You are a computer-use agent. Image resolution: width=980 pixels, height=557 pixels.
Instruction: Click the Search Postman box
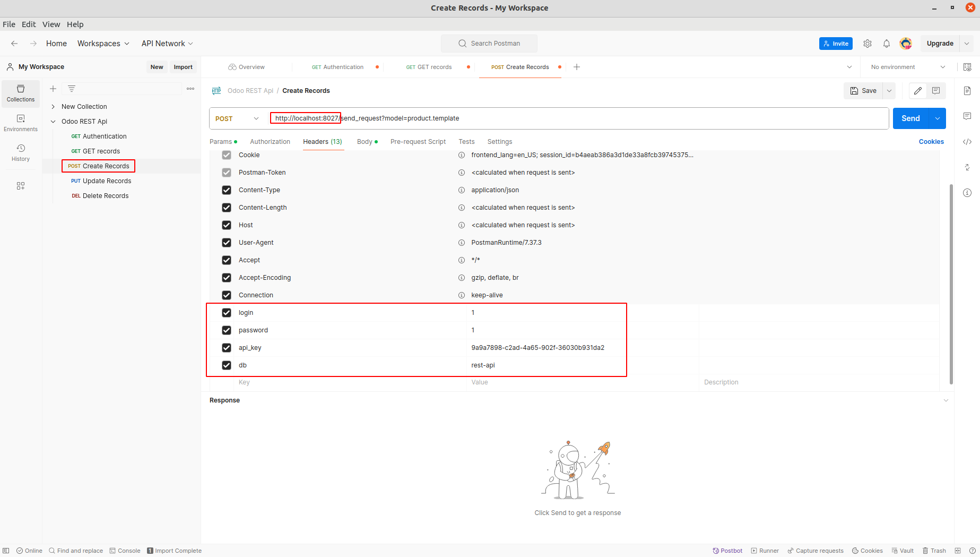click(x=489, y=44)
